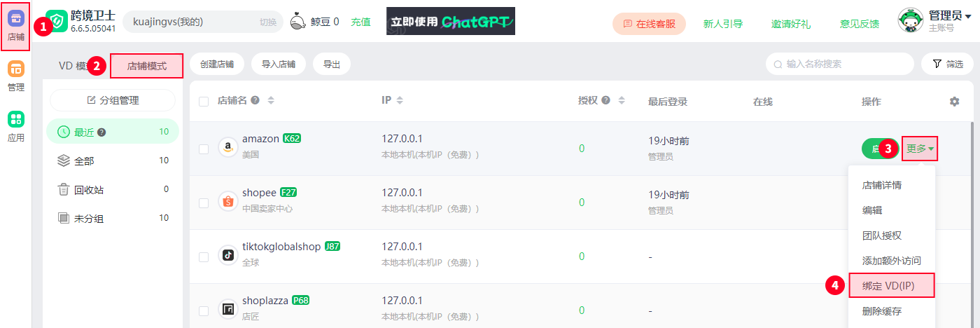Open the 店铺 sidebar icon
Image resolution: width=980 pixels, height=328 pixels.
point(15,25)
